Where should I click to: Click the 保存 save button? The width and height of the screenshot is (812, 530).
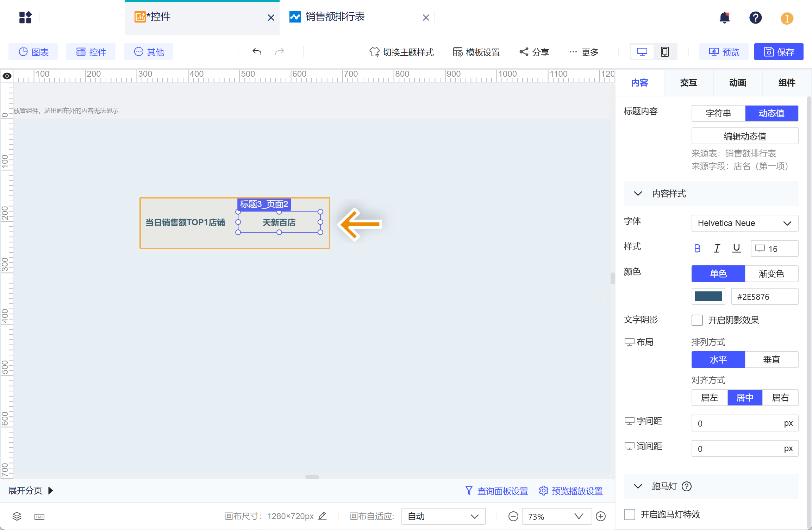tap(778, 52)
